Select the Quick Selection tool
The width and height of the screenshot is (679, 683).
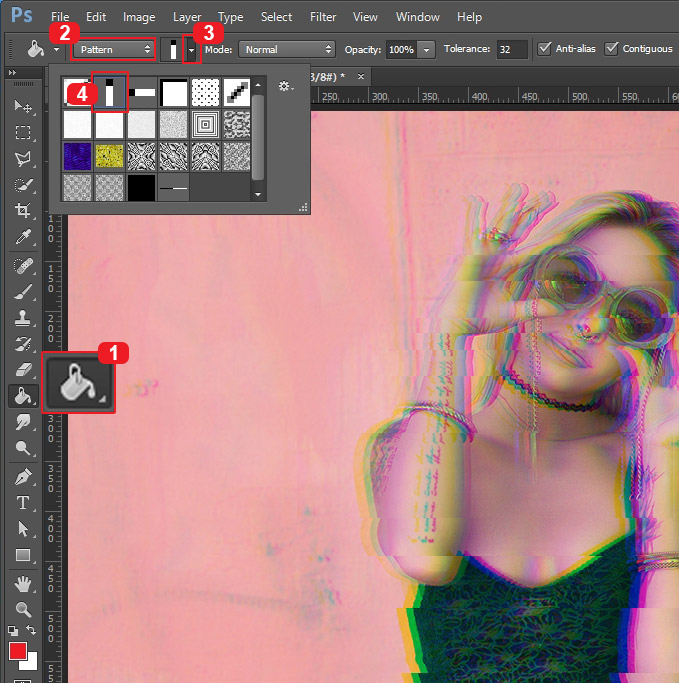pos(23,185)
